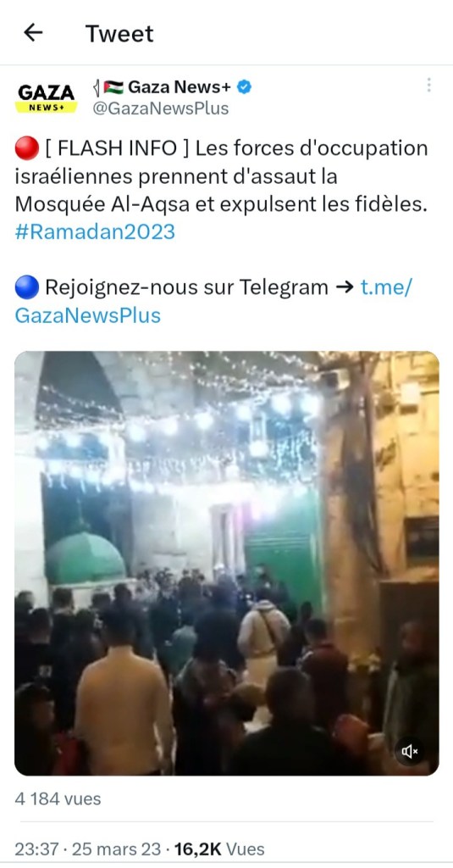Play the Al-Aqsa video thumbnail
This screenshot has width=453, height=868.
click(x=227, y=563)
